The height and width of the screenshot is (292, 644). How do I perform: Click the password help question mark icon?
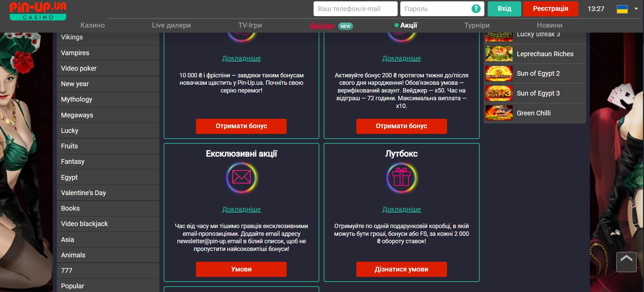476,9
